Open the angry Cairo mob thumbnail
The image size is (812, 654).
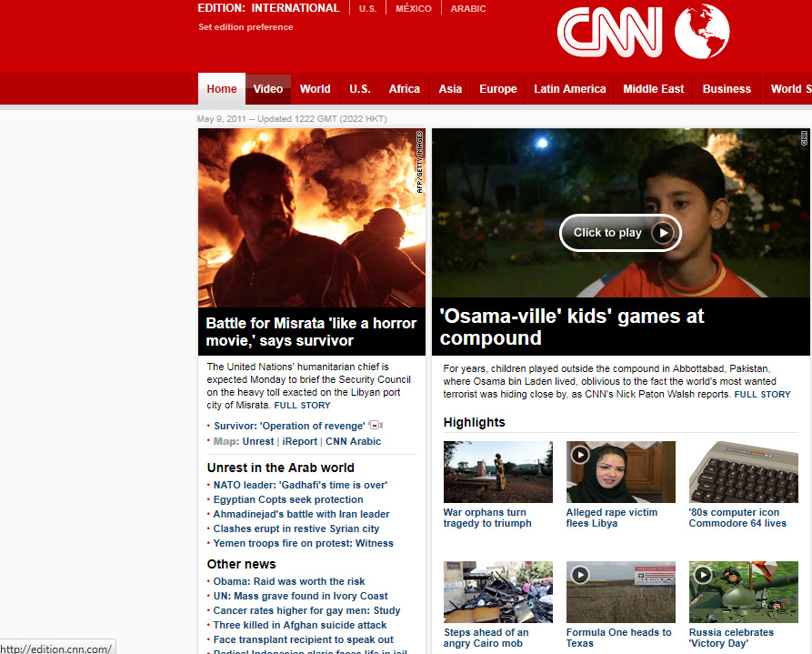pyautogui.click(x=497, y=591)
